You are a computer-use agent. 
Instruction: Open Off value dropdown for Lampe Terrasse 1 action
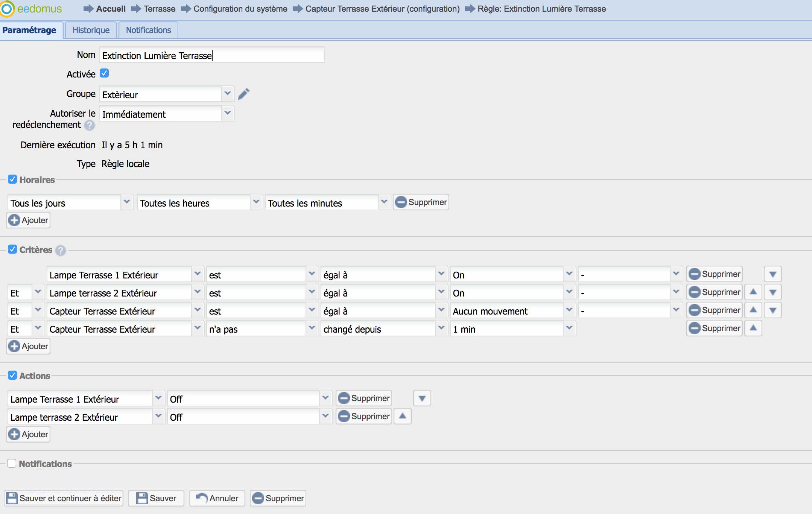[325, 398]
